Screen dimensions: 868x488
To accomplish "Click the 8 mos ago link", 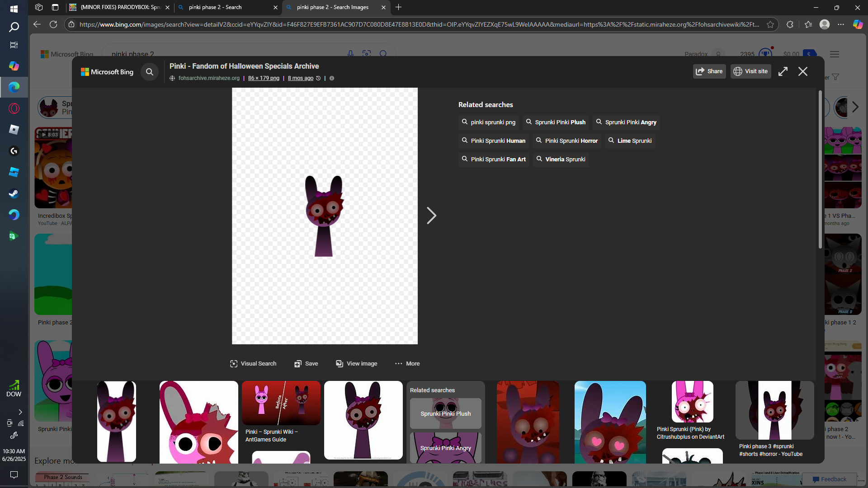I will point(301,78).
